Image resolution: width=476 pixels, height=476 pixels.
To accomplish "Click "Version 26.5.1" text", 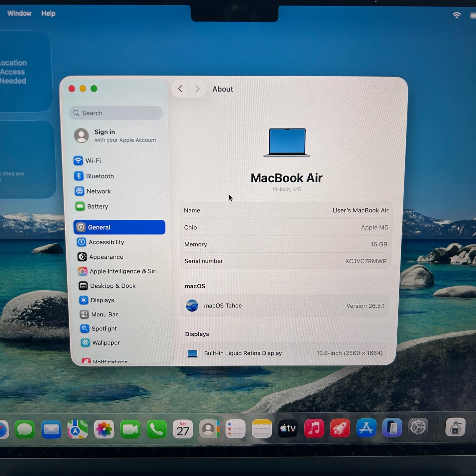I will pos(365,306).
